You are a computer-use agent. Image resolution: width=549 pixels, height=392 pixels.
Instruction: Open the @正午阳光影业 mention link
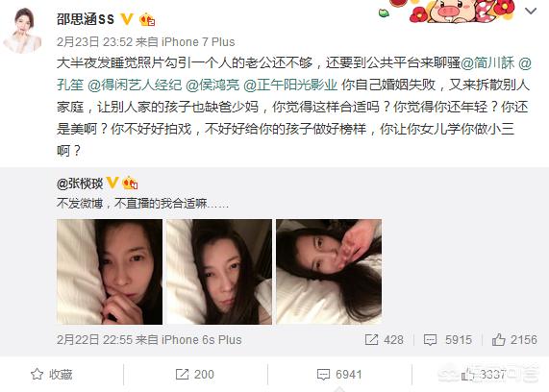point(290,86)
